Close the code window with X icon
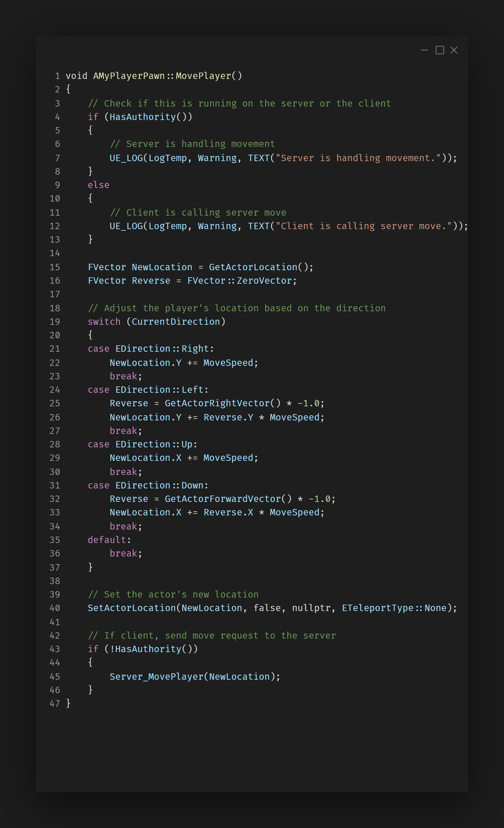Image resolution: width=504 pixels, height=828 pixels. pyautogui.click(x=454, y=50)
